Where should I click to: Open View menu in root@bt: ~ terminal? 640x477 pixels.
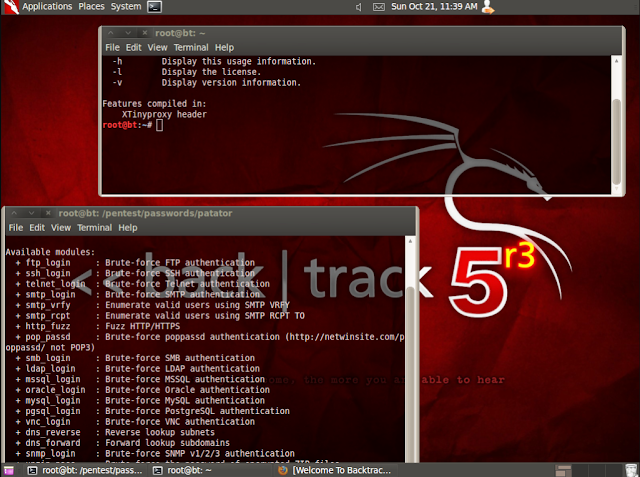click(x=157, y=48)
